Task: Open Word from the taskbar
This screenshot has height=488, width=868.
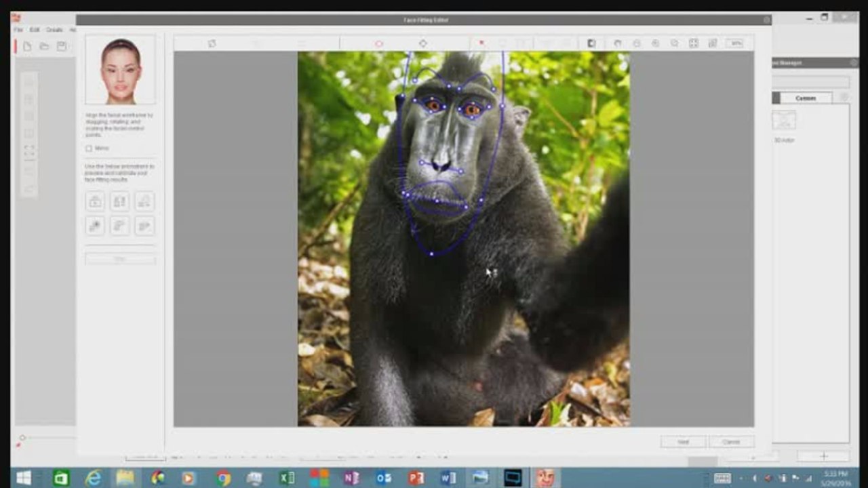Action: (x=448, y=478)
